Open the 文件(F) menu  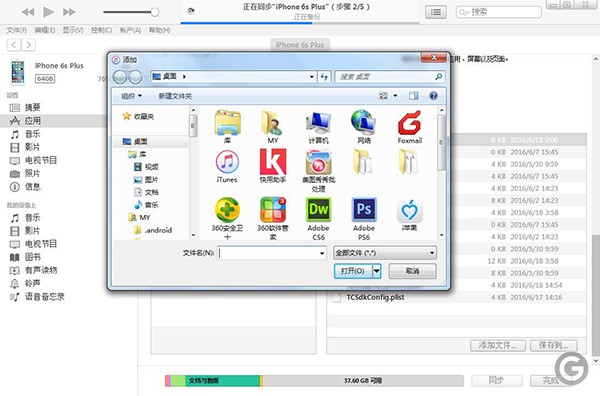point(16,30)
